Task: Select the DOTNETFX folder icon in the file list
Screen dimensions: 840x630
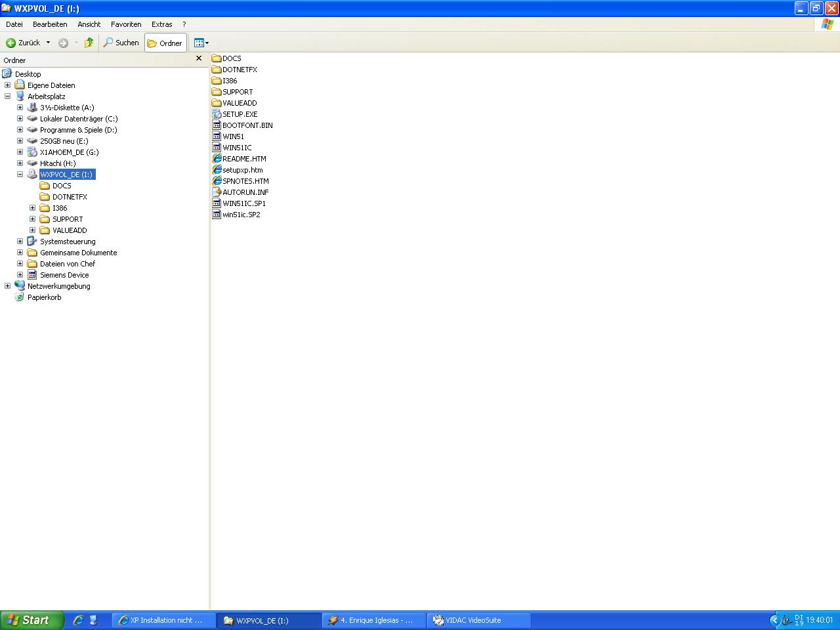Action: [x=217, y=70]
